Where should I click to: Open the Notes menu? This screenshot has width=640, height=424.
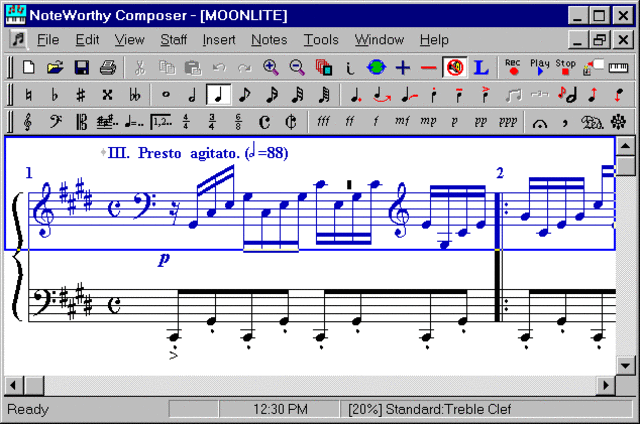click(269, 40)
